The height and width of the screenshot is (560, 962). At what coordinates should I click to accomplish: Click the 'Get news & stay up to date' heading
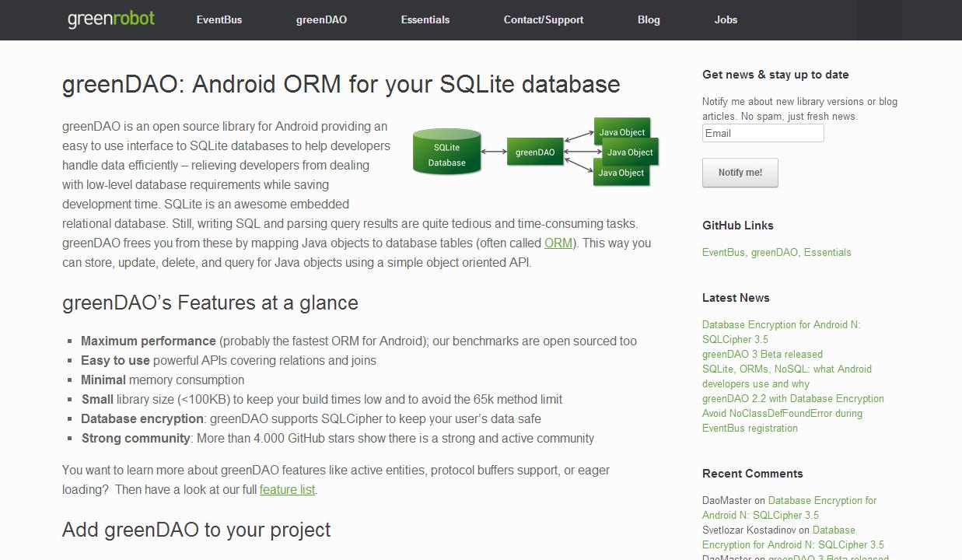pos(775,75)
